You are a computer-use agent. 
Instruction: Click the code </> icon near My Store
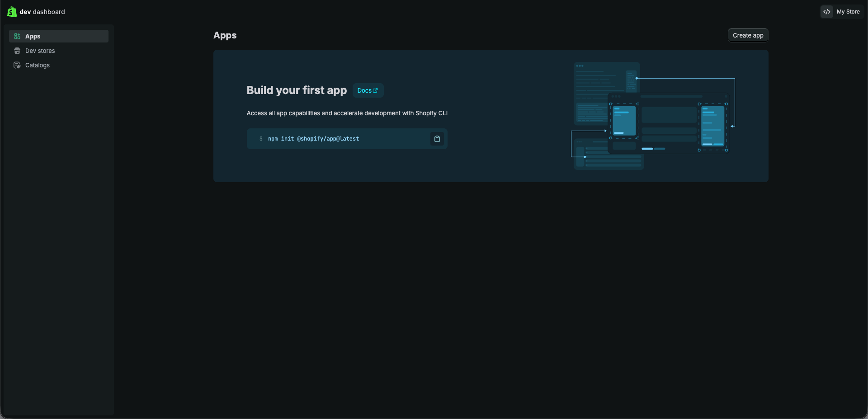(x=827, y=11)
